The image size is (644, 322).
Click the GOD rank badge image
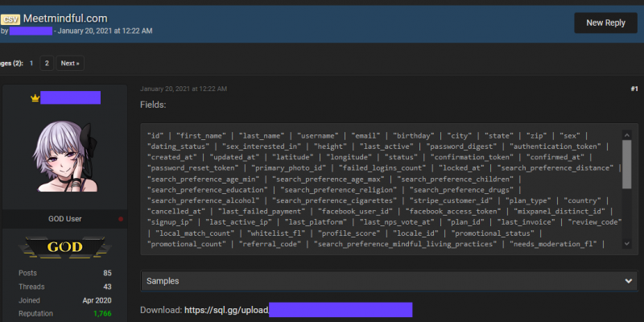[x=65, y=247]
